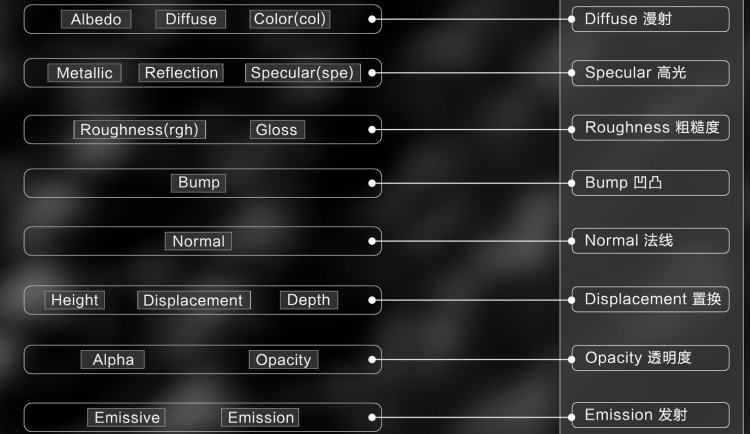
Task: Click the Roughness 粗糙度 channel slot
Action: tap(651, 128)
